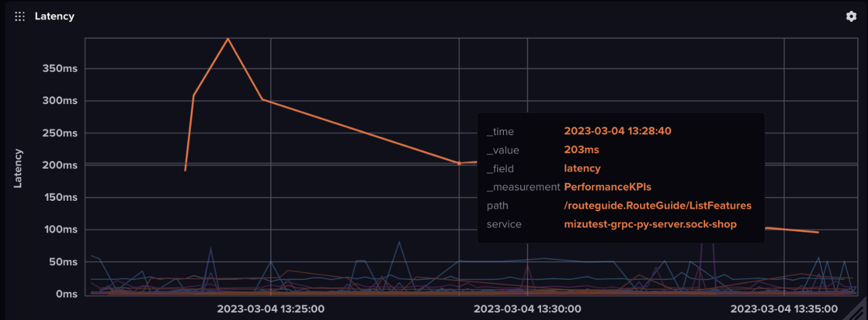Viewport: 868px width, 320px height.
Task: Click the 13:30:00 x-axis time label
Action: 528,308
